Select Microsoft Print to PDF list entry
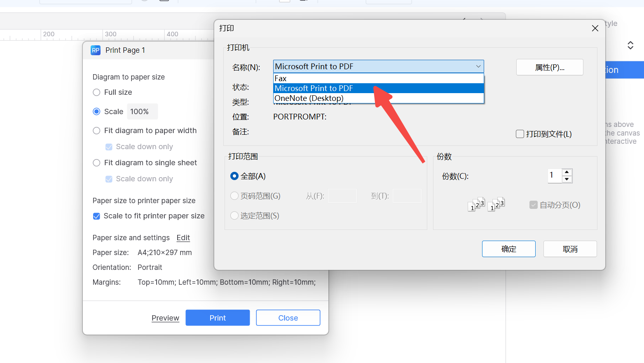644x363 pixels. coord(314,88)
